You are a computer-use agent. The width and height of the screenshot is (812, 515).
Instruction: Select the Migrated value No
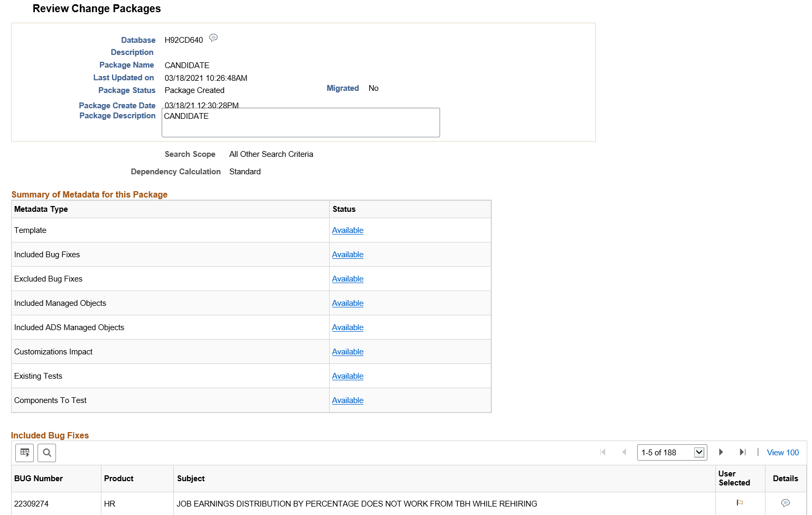point(374,88)
